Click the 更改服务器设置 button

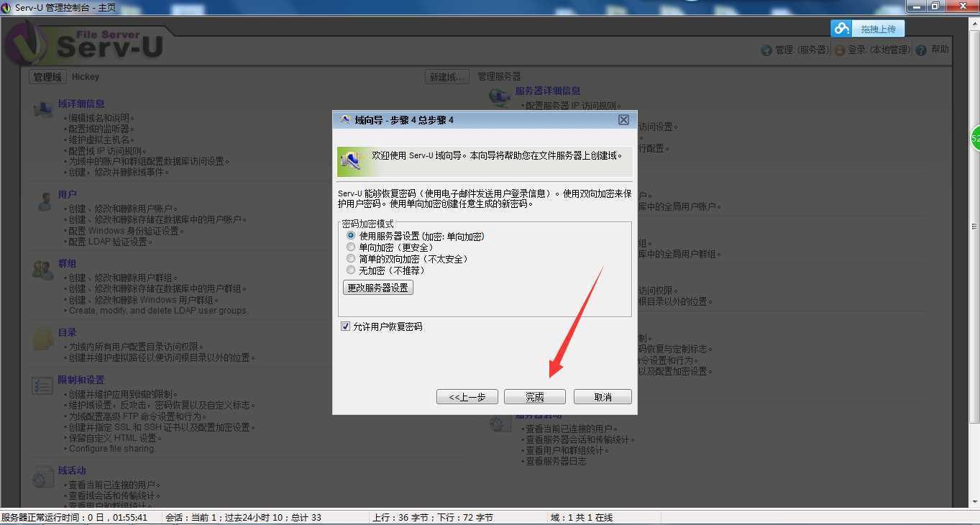(378, 288)
